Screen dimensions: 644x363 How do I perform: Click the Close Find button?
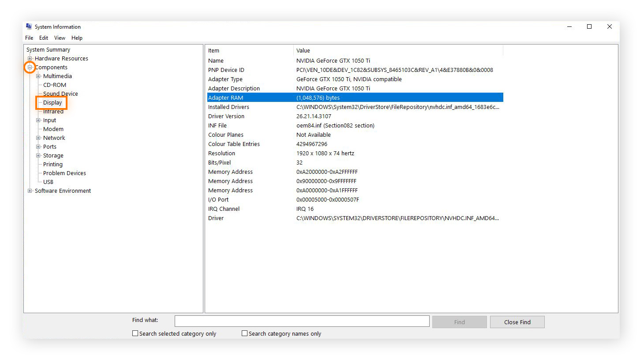click(x=517, y=322)
